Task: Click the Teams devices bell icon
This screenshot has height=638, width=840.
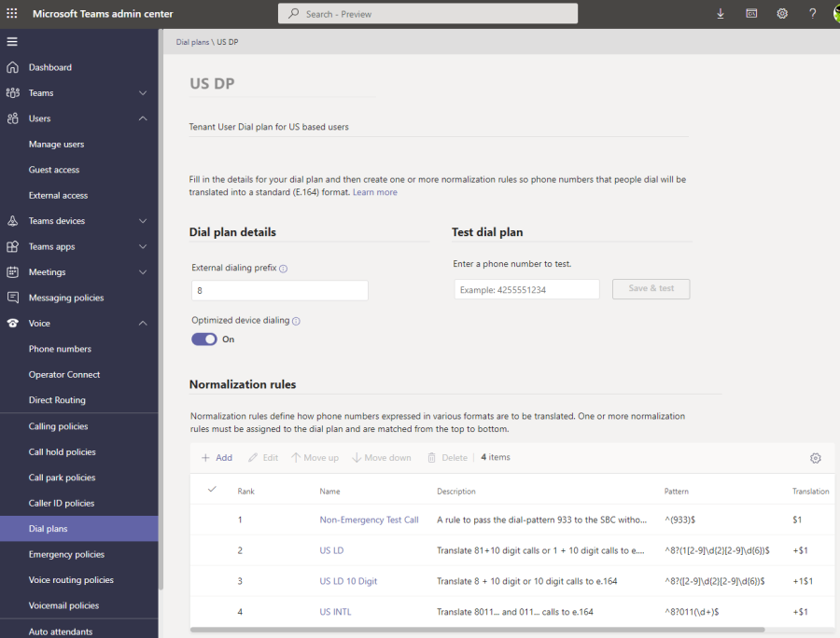Action: [13, 221]
